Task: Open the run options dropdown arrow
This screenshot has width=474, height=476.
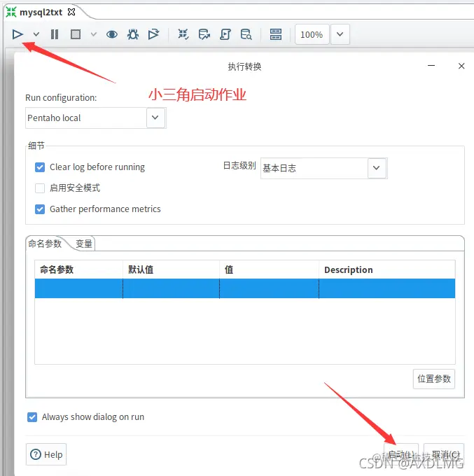Action: (x=36, y=34)
